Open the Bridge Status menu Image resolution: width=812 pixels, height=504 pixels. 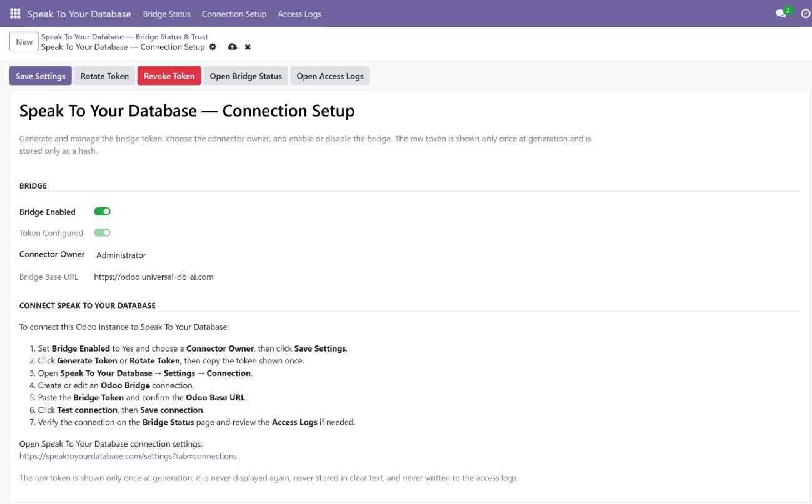[x=166, y=14]
